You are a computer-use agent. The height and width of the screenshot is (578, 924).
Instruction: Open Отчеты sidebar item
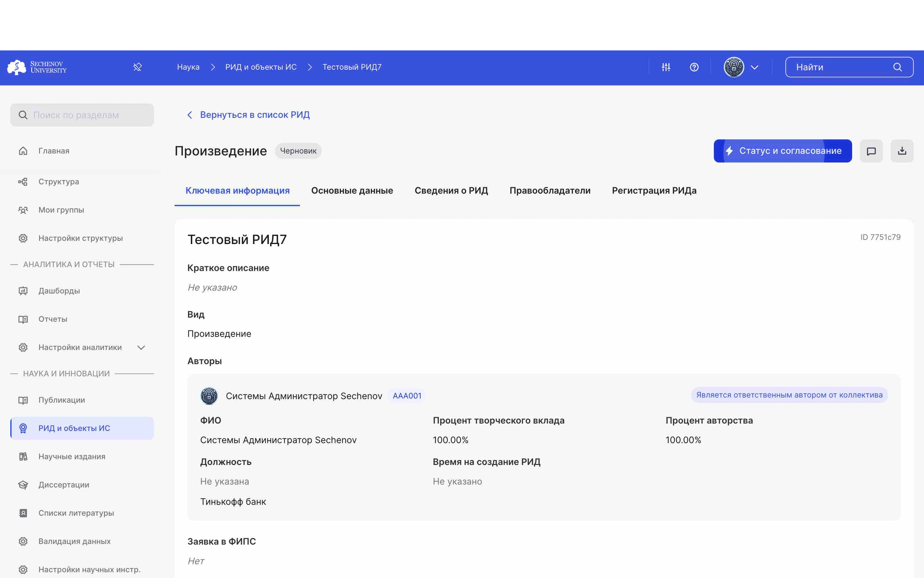(x=82, y=319)
